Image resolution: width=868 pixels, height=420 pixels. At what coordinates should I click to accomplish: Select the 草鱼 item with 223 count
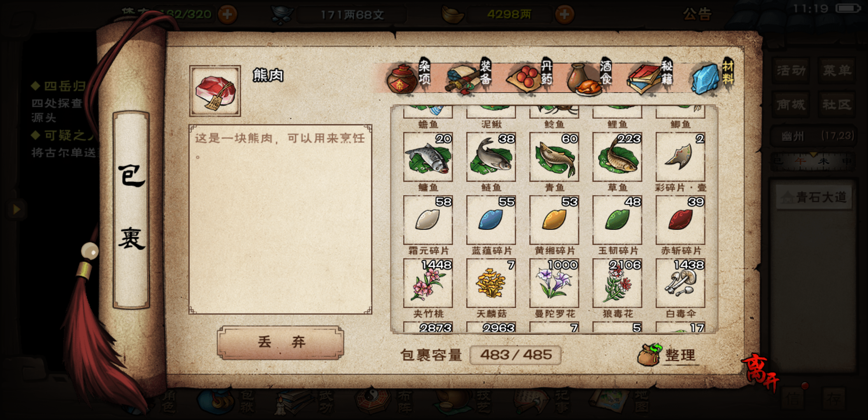point(617,157)
